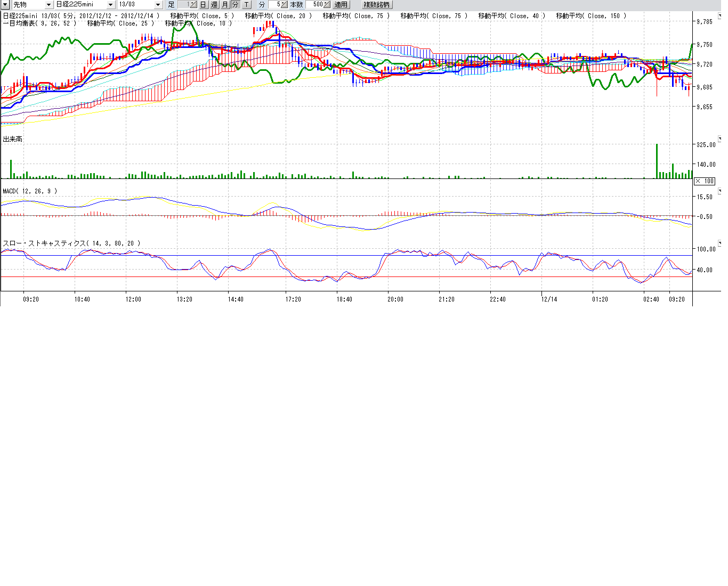Open the MACD panel menu arrow
Screen dimensions: 728x586
pyautogui.click(x=719, y=191)
